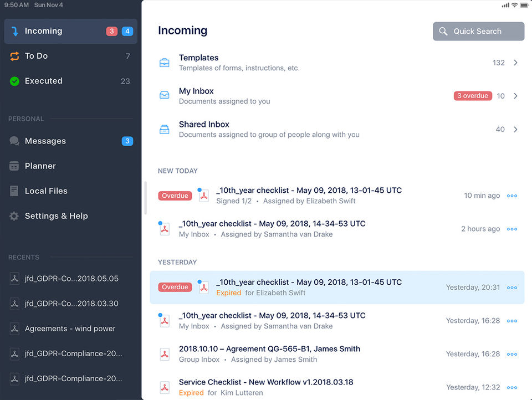Open the Shared Inbox folder row

pyautogui.click(x=337, y=129)
